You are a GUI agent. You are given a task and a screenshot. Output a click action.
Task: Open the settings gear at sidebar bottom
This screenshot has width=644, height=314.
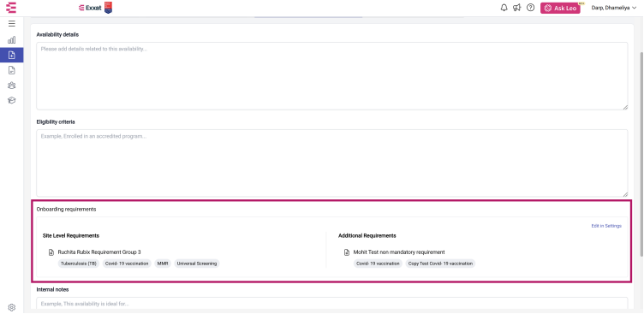pyautogui.click(x=11, y=307)
